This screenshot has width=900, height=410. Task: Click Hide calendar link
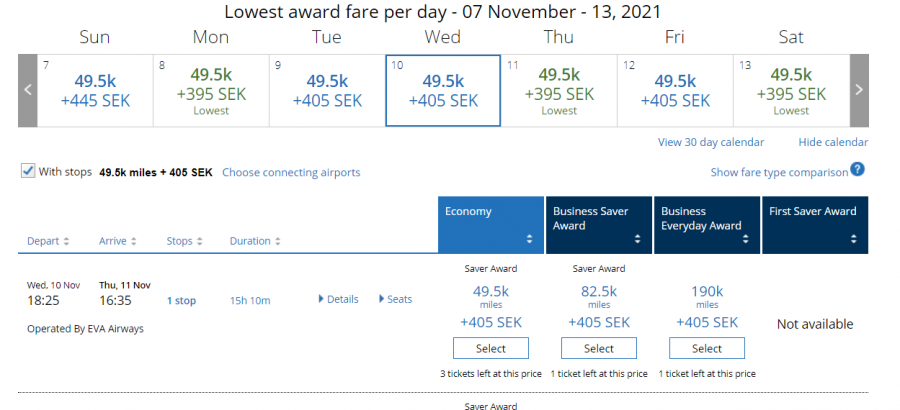pyautogui.click(x=833, y=142)
